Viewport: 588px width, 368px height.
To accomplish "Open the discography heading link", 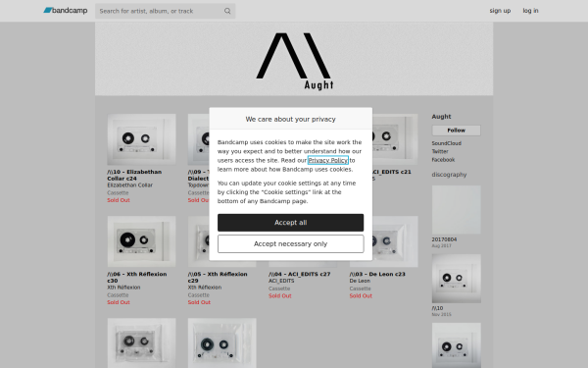I will (x=449, y=175).
